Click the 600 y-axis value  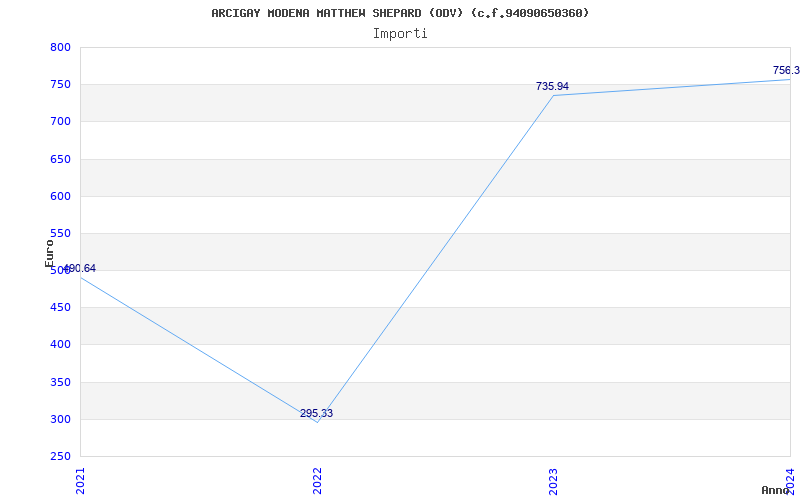[60, 196]
